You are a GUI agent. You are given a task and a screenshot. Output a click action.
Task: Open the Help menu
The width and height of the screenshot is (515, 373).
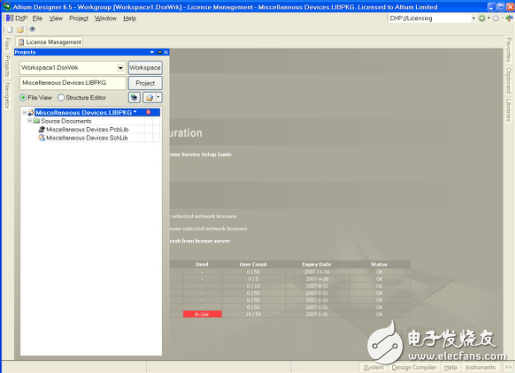coord(130,18)
